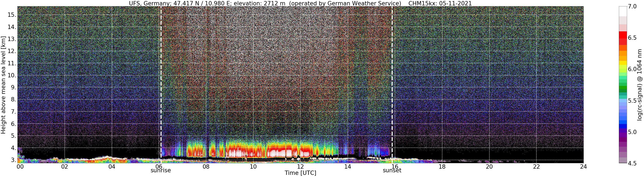
Task: Click the colorbar label 'log(rc-signal) @ 1064 nm'
Action: [x=640, y=85]
